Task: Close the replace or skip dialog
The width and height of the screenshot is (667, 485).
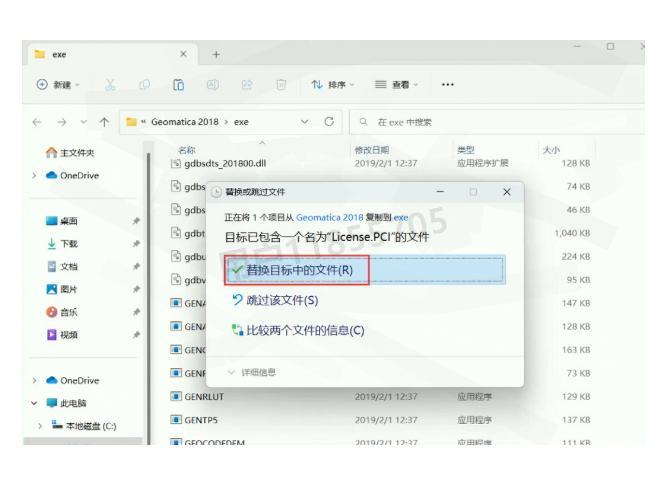Action: click(x=507, y=192)
